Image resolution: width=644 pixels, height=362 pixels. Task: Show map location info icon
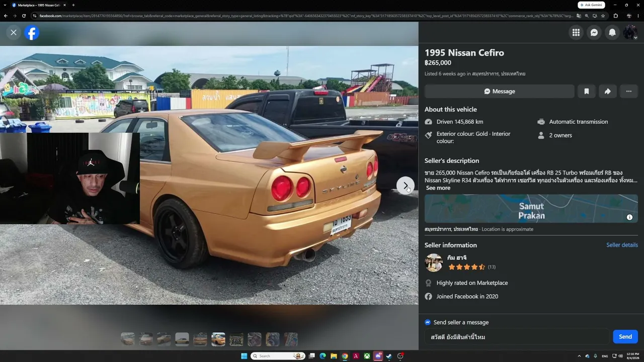click(x=629, y=217)
